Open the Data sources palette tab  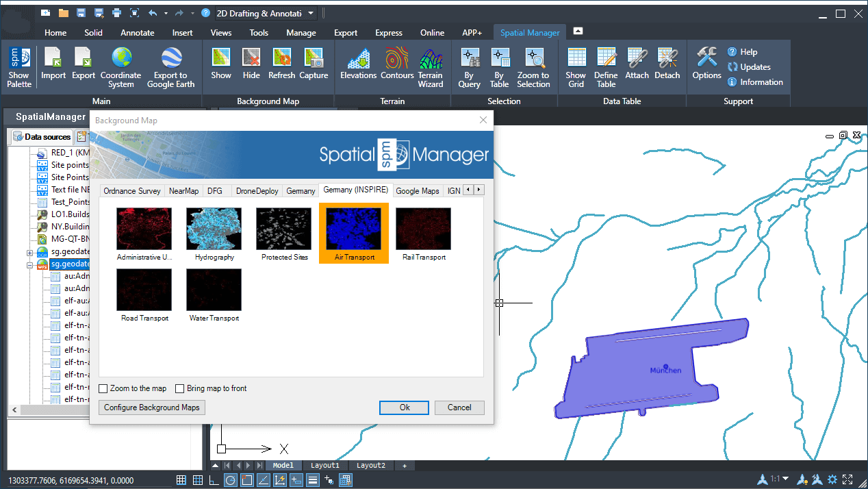(x=42, y=137)
